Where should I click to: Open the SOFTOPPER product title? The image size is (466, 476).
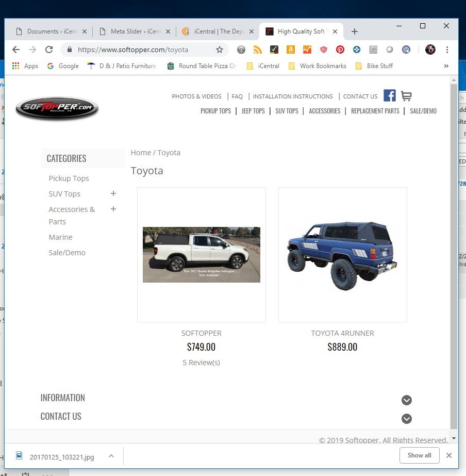(x=201, y=333)
